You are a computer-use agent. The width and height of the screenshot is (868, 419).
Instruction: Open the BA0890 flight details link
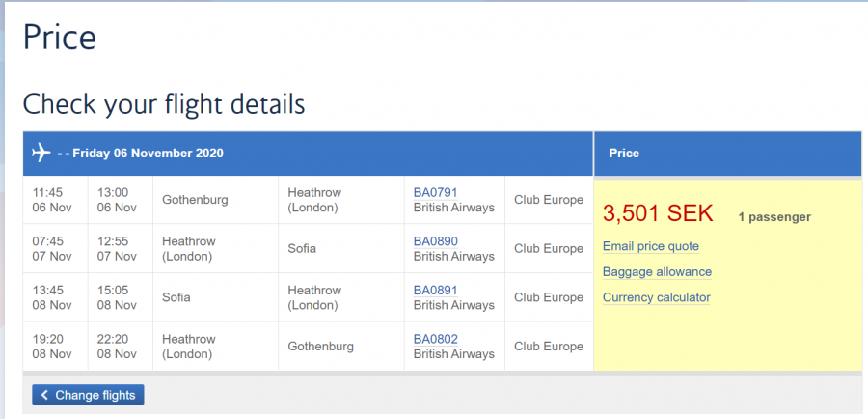coord(435,241)
